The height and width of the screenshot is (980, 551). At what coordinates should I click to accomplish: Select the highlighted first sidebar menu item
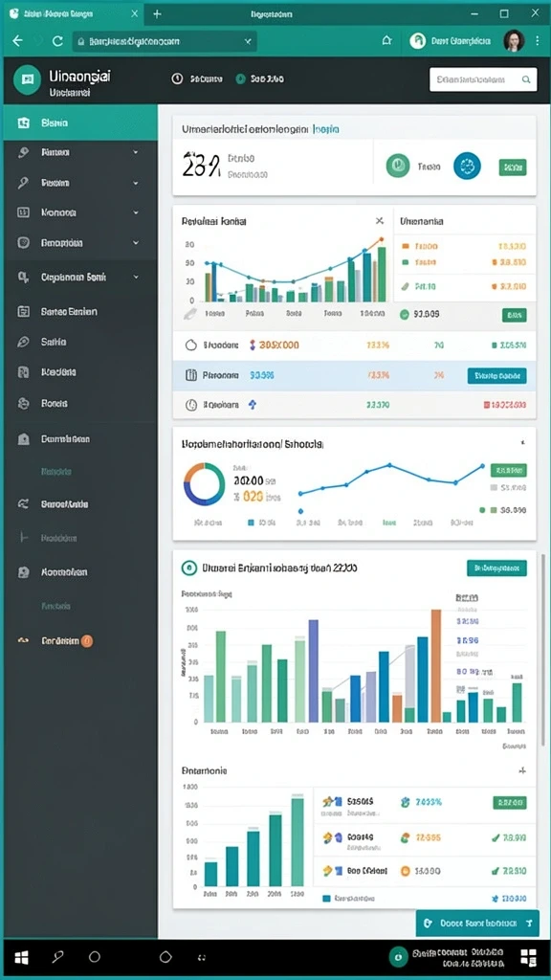(80, 123)
